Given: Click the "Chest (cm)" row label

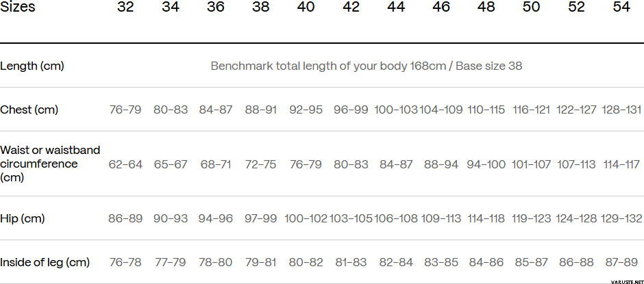Looking at the screenshot, I should 29,110.
